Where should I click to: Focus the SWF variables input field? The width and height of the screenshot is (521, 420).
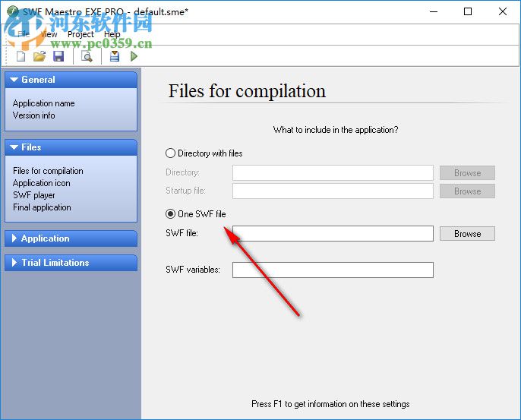(x=333, y=270)
